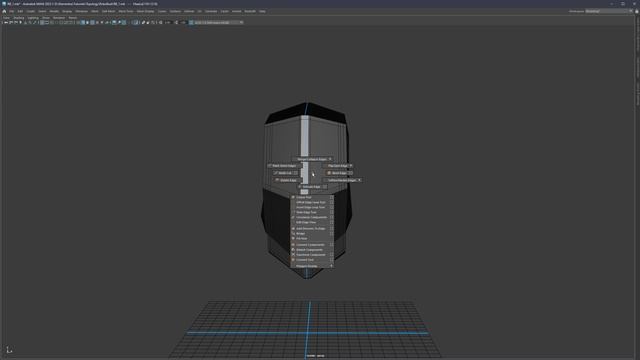Click the Home icon in the menu bar
The height and width of the screenshot is (360, 640).
(4, 11)
